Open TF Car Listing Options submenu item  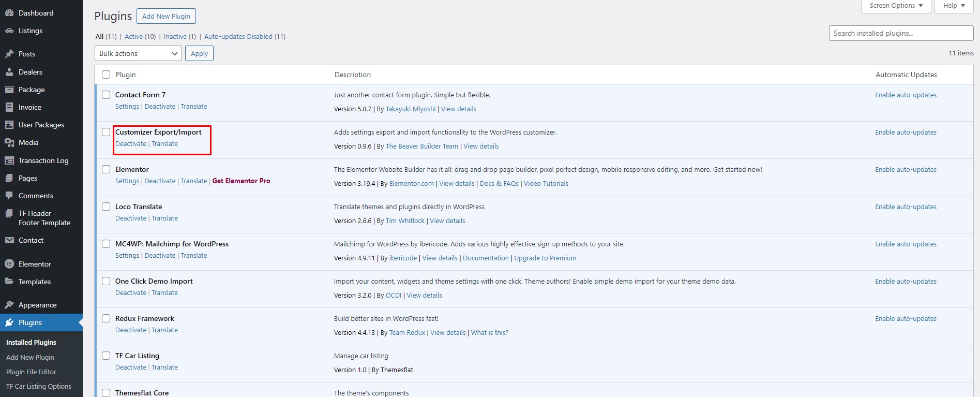pyautogui.click(x=39, y=386)
